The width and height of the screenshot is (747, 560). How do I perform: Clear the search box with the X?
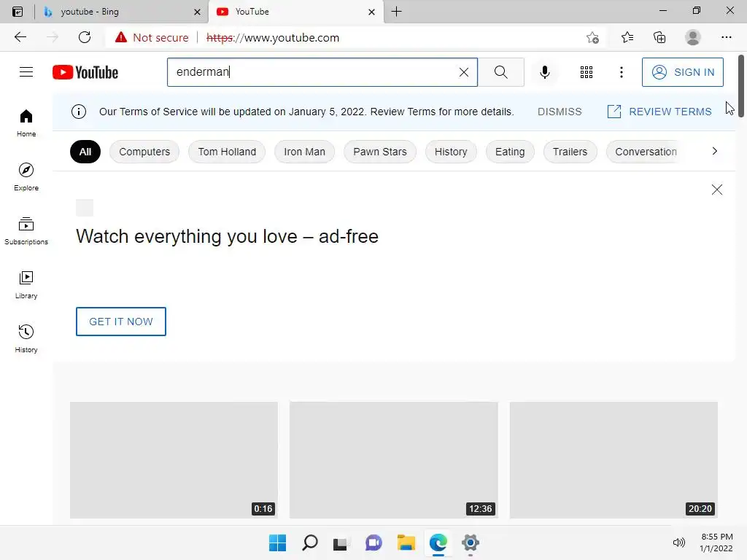coord(463,72)
